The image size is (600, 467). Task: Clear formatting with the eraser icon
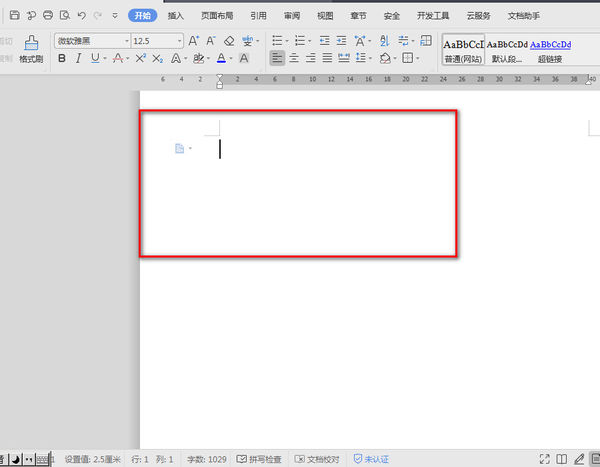tap(229, 41)
